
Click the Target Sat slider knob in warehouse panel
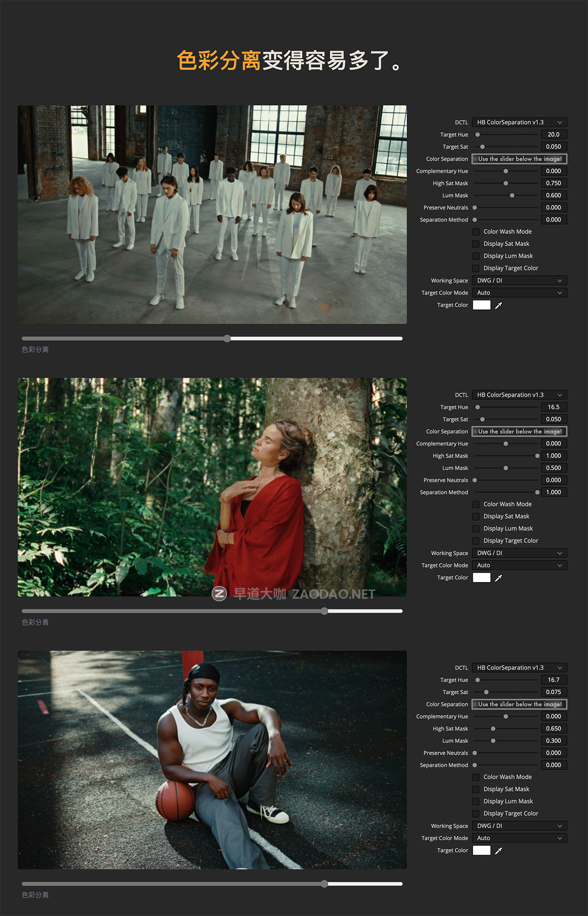click(x=483, y=147)
